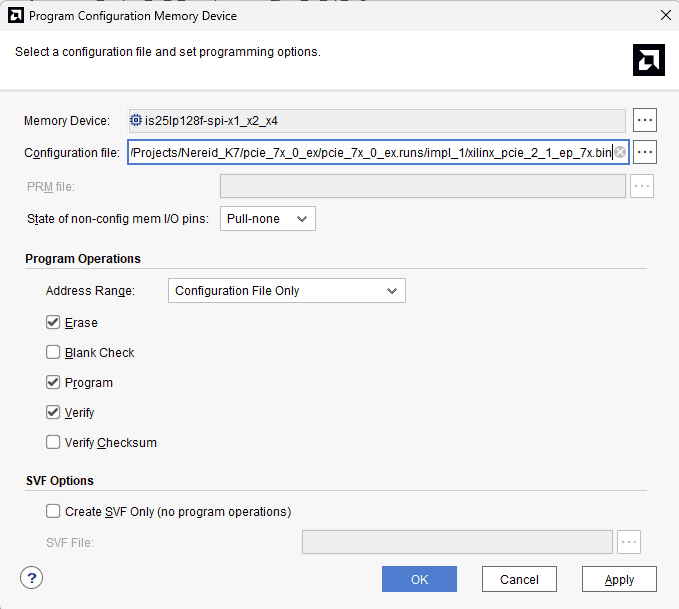
Task: Click the memory device chip icon
Action: pyautogui.click(x=137, y=121)
